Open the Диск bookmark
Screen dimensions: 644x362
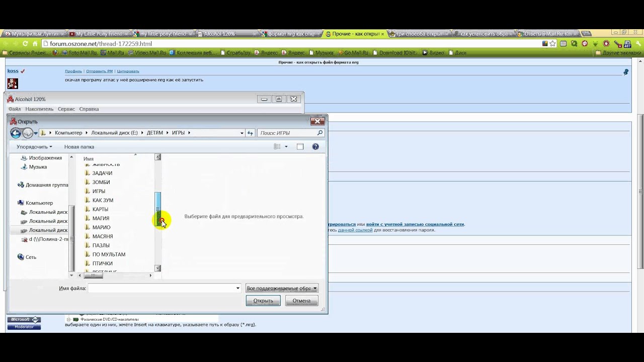458,53
